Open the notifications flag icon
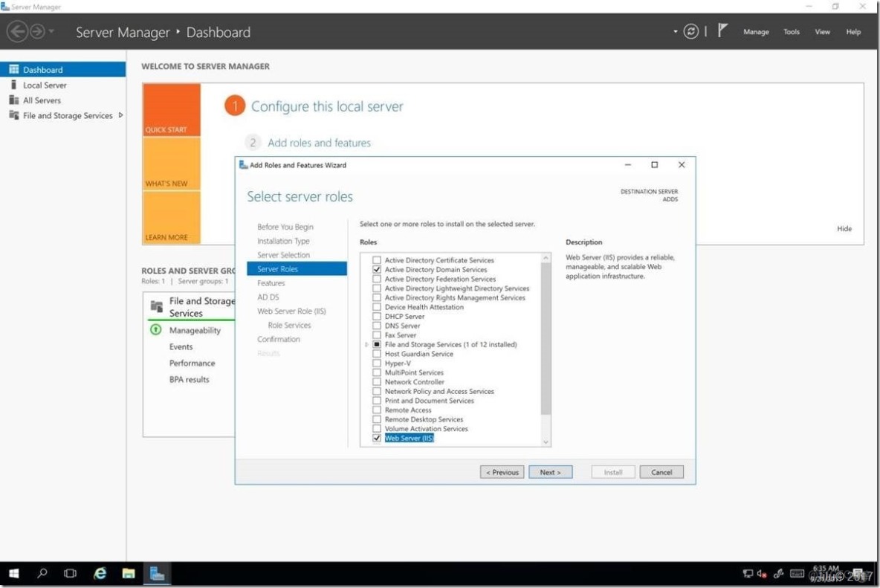The height and width of the screenshot is (588, 880). point(722,31)
